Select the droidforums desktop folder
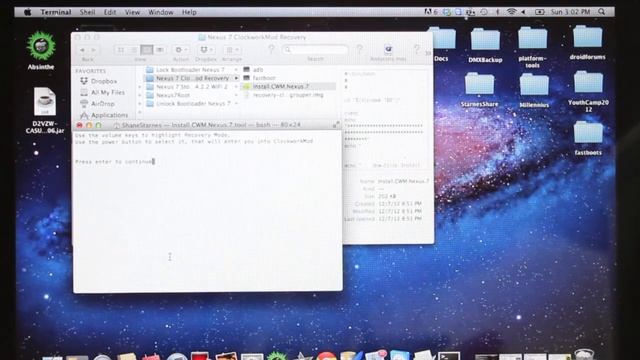The height and width of the screenshot is (360, 640). click(587, 43)
